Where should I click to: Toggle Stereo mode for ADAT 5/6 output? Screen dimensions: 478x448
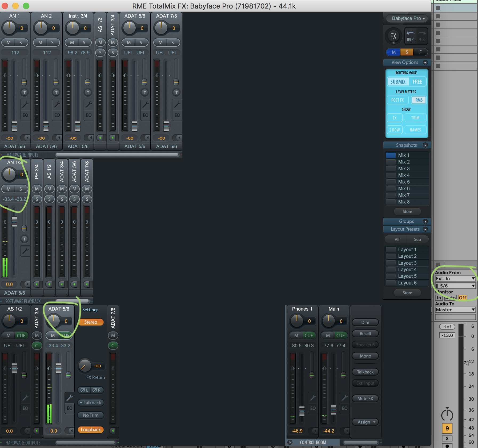point(91,322)
